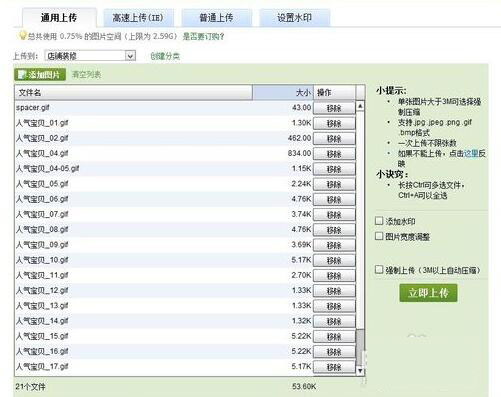Viewport: 501px width, 397px height.
Task: Click the file list scroll-up arrow
Action: (360, 106)
